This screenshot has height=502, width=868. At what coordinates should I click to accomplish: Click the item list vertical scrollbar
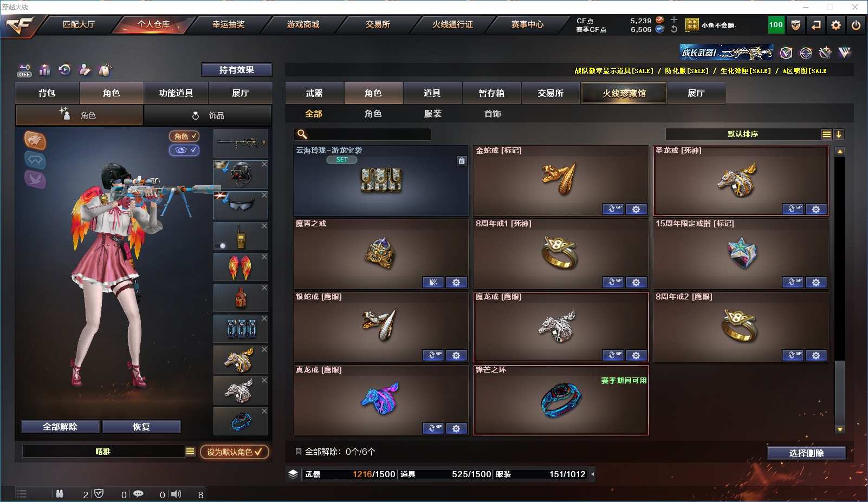(840, 290)
